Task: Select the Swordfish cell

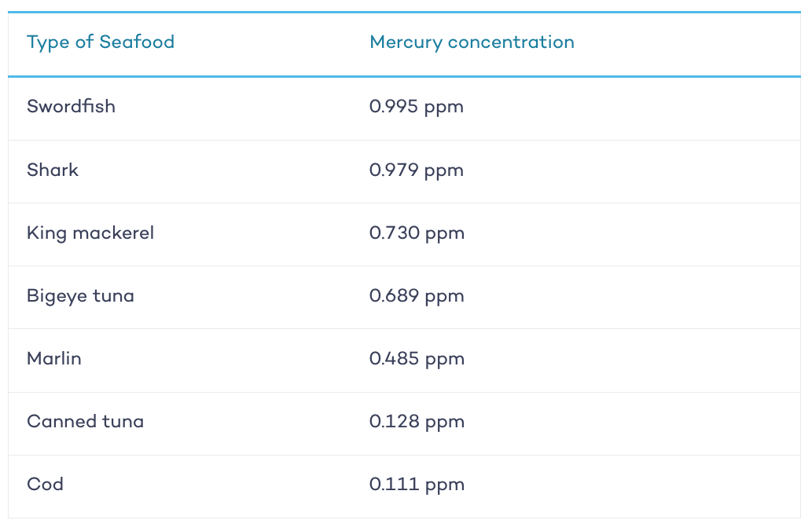Action: click(71, 106)
